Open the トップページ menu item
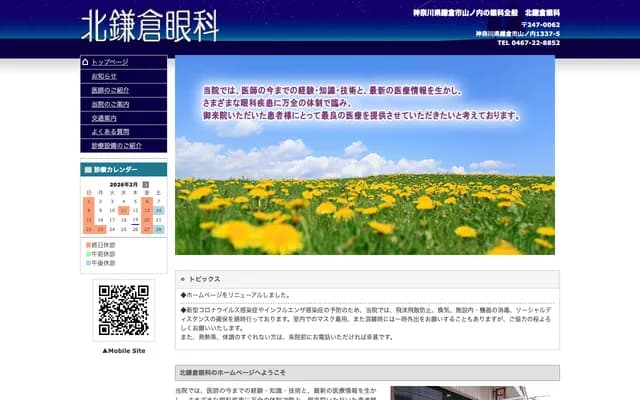This screenshot has height=400, width=640. coord(110,62)
